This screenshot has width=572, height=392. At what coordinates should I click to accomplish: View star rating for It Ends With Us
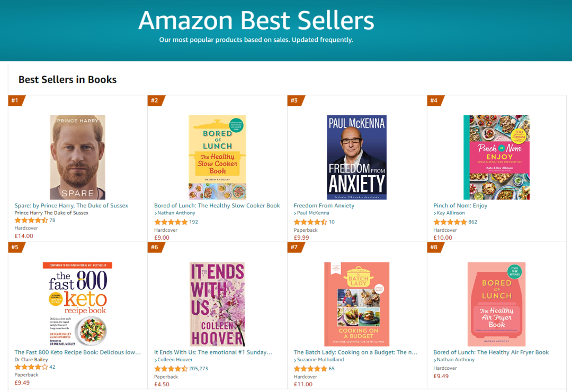click(171, 369)
